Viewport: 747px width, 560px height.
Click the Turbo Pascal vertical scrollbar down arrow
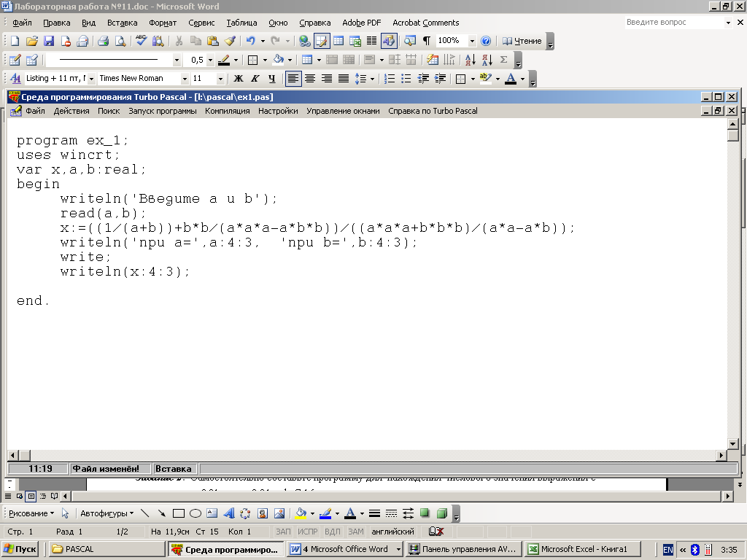click(734, 444)
